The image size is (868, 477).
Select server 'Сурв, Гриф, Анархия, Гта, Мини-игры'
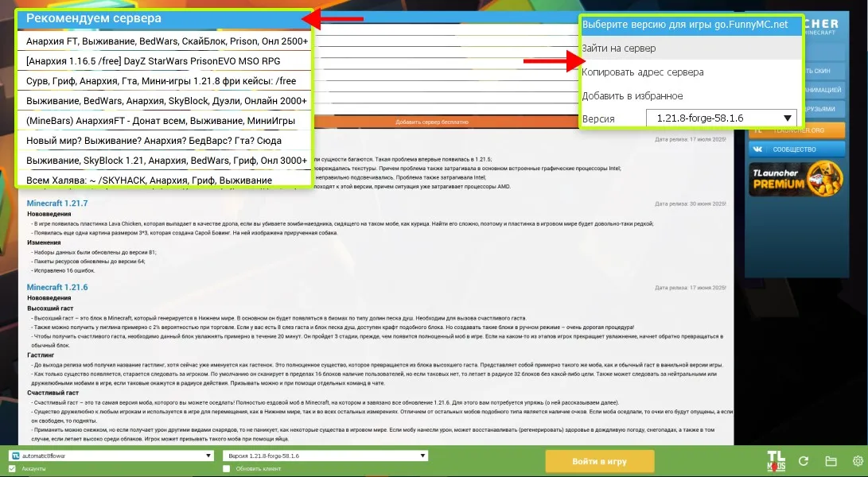point(165,81)
